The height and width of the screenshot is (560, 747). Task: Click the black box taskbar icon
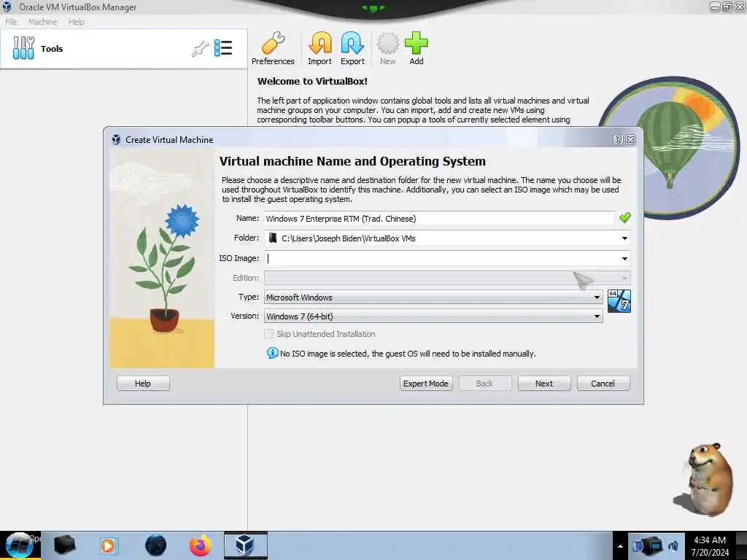[x=64, y=545]
